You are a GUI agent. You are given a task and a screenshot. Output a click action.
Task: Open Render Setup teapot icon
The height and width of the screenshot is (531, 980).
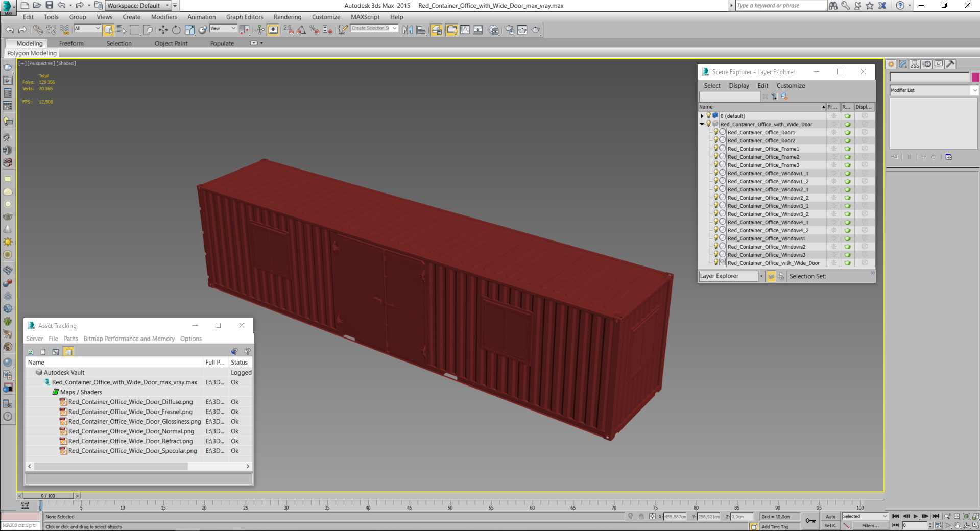(x=509, y=30)
